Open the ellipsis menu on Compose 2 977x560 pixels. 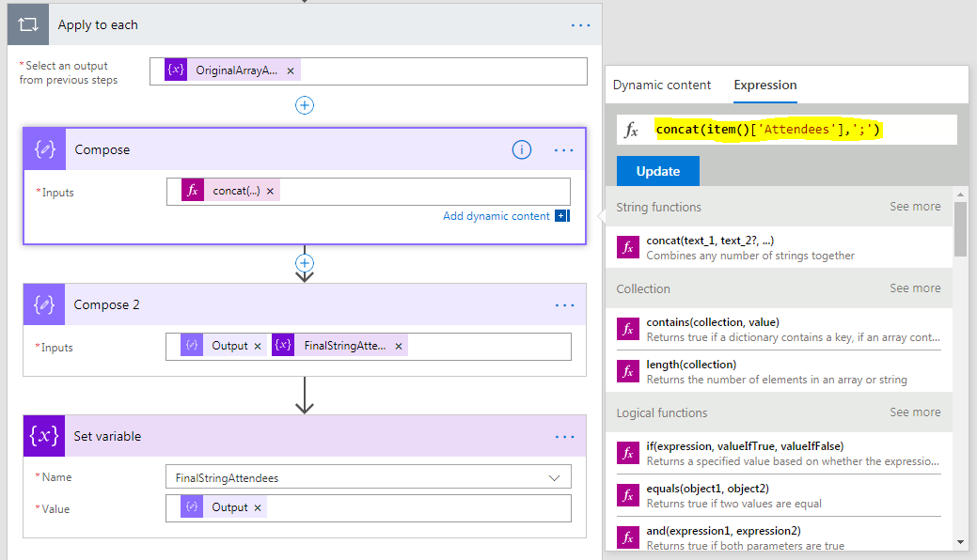point(564,304)
